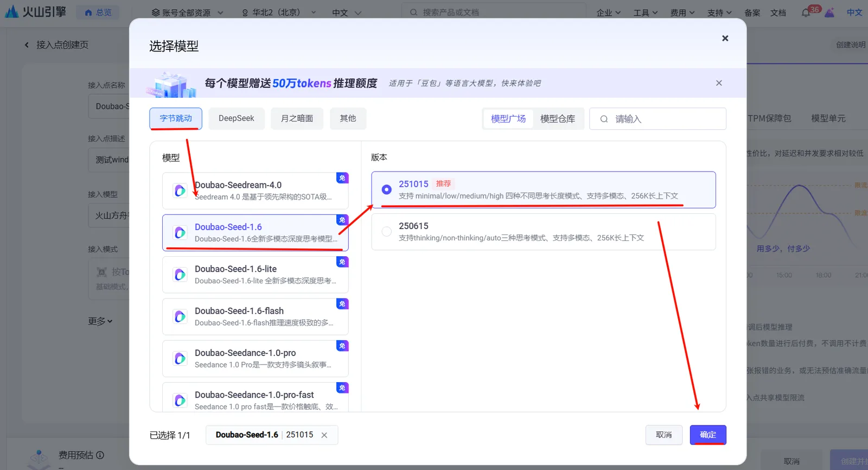The image size is (868, 470).
Task: Expand the 工具 menu
Action: 645,12
